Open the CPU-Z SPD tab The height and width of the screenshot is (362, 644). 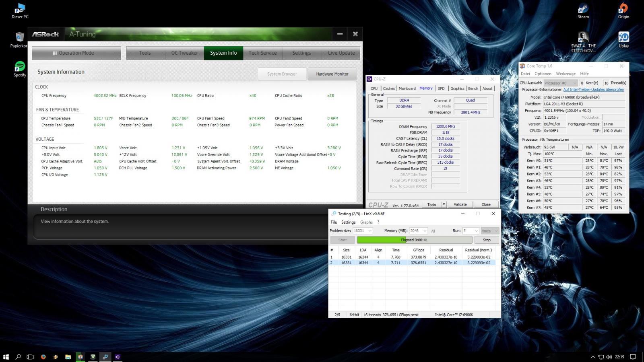point(441,88)
